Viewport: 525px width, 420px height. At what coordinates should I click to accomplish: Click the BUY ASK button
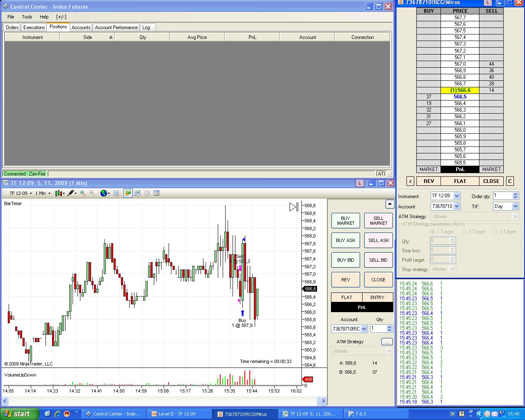coord(346,240)
